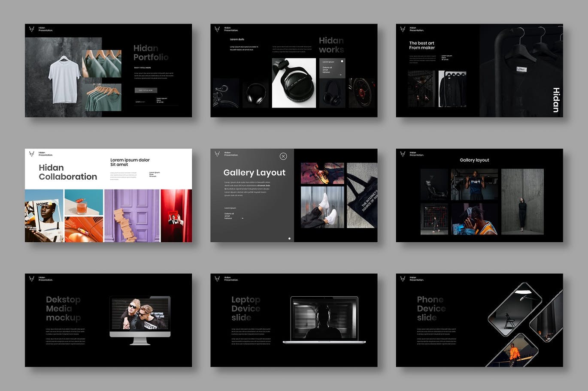Click deer logo on Hidan Collaboration slide
This screenshot has width=588, height=391.
point(31,153)
